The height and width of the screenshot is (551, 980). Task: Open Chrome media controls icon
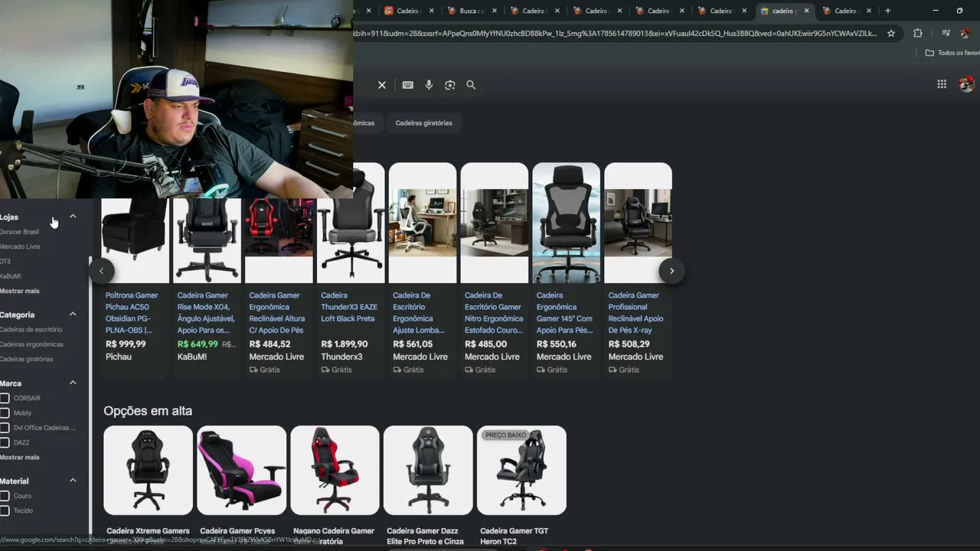click(x=946, y=34)
